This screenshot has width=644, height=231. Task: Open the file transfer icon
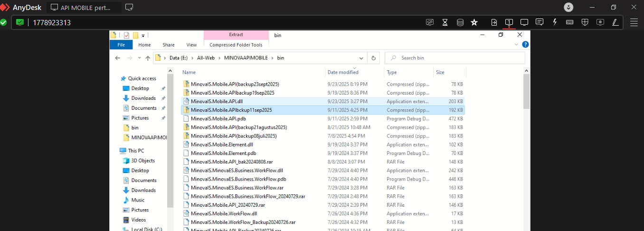point(494,22)
